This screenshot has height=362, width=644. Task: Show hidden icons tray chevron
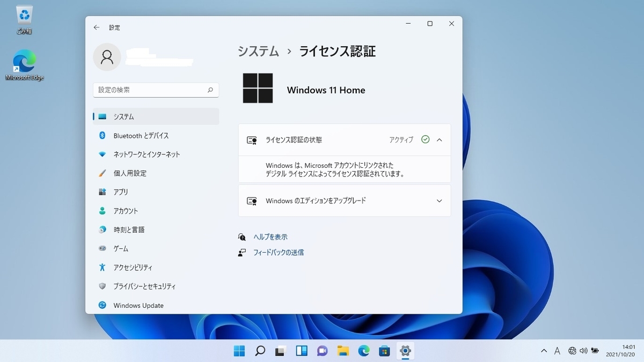(544, 351)
